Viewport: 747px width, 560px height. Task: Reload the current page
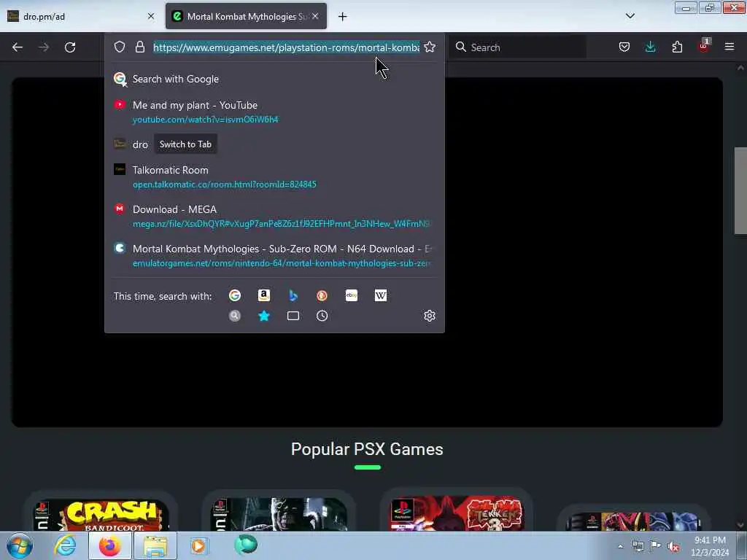pos(70,47)
